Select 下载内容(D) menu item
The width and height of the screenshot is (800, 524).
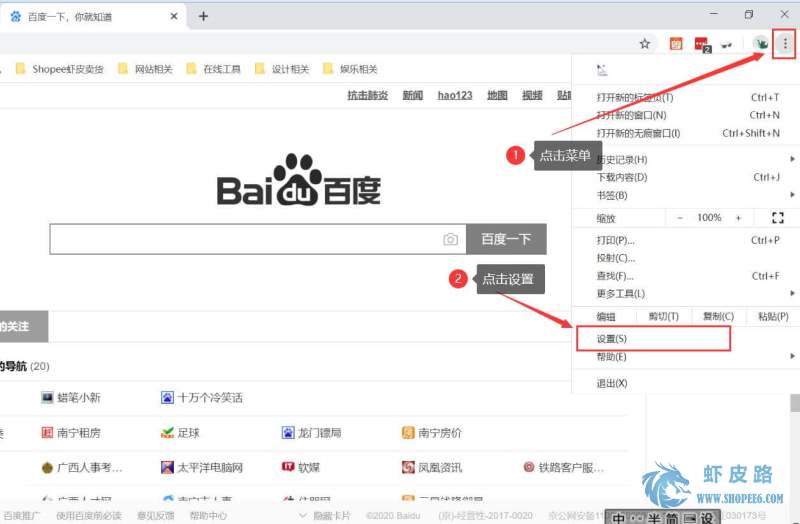[686, 177]
